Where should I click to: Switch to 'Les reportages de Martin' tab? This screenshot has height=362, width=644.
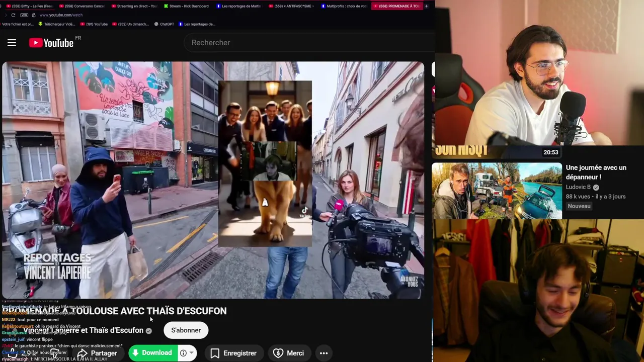click(238, 6)
